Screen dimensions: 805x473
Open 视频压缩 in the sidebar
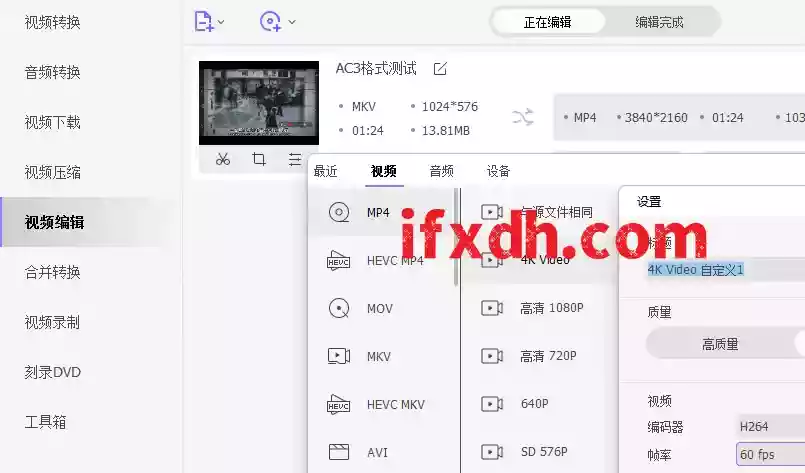pyautogui.click(x=52, y=172)
